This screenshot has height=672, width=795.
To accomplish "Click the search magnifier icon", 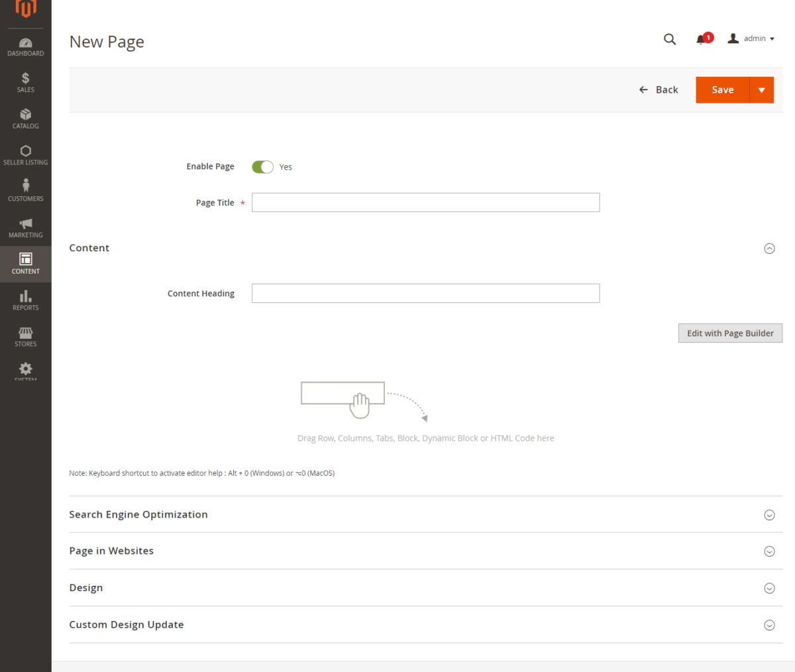I will pos(670,39).
